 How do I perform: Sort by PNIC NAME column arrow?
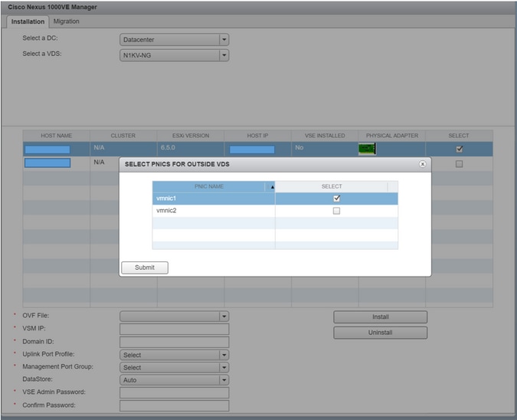[x=273, y=187]
